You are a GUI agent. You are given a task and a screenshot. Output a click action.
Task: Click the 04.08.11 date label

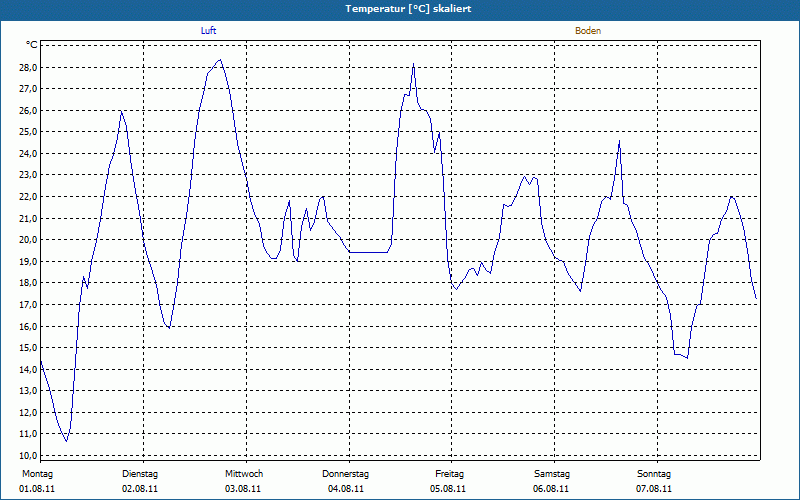click(346, 489)
